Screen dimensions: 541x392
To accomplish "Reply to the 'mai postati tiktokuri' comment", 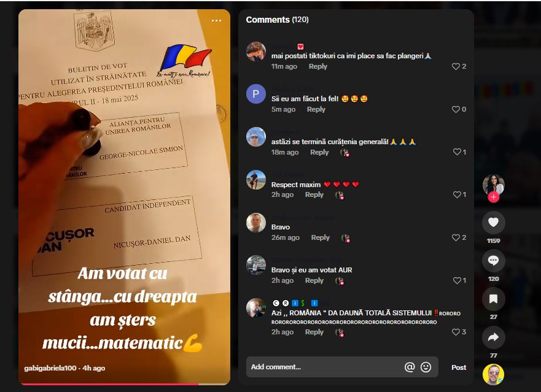I will click(x=317, y=66).
